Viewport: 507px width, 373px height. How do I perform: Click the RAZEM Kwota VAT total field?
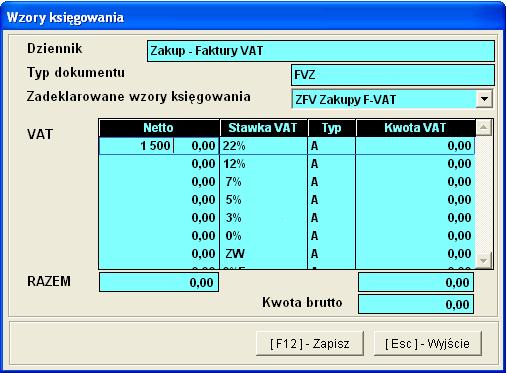pyautogui.click(x=416, y=282)
